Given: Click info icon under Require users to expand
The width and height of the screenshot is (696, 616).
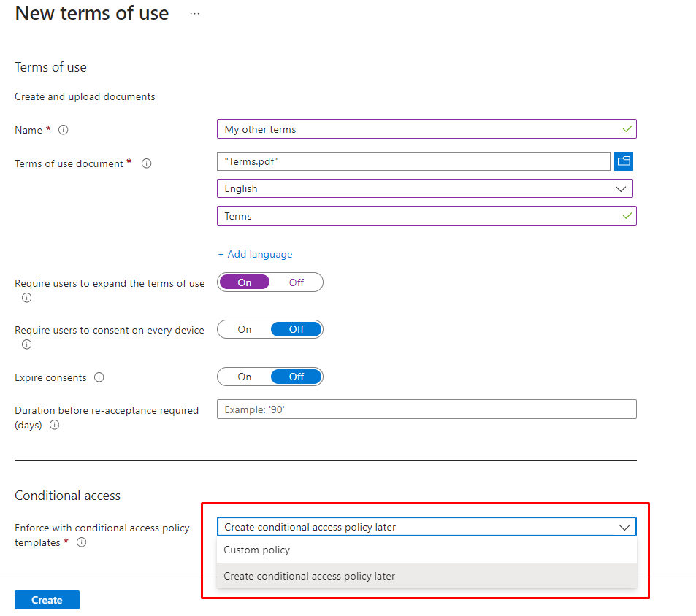Looking at the screenshot, I should [x=27, y=298].
